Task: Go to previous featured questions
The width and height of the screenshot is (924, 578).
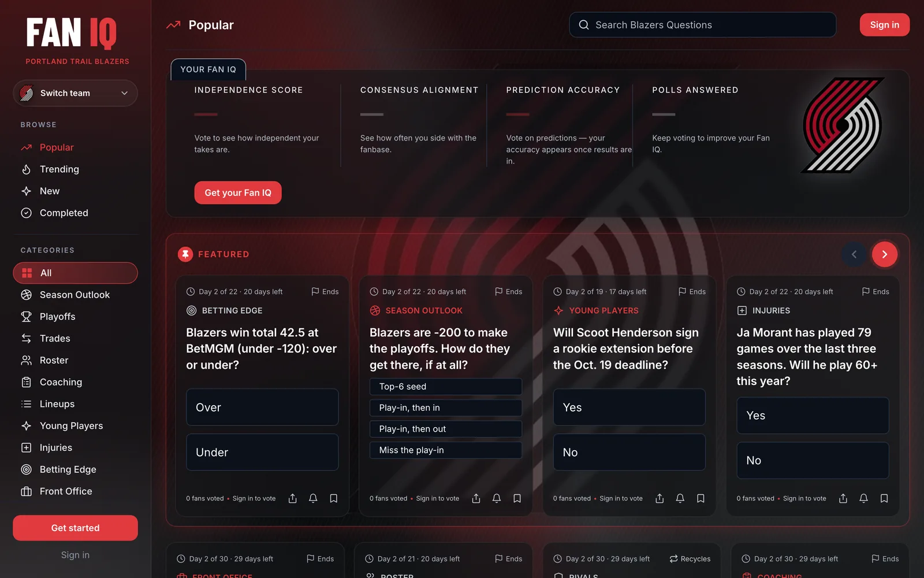Action: (x=854, y=254)
